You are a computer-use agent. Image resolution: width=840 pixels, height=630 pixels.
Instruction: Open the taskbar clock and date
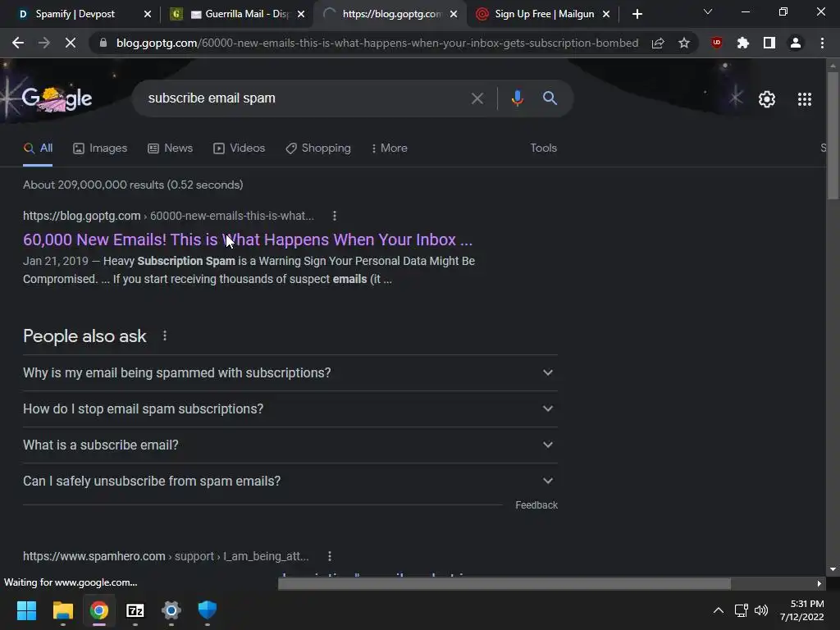pos(802,610)
